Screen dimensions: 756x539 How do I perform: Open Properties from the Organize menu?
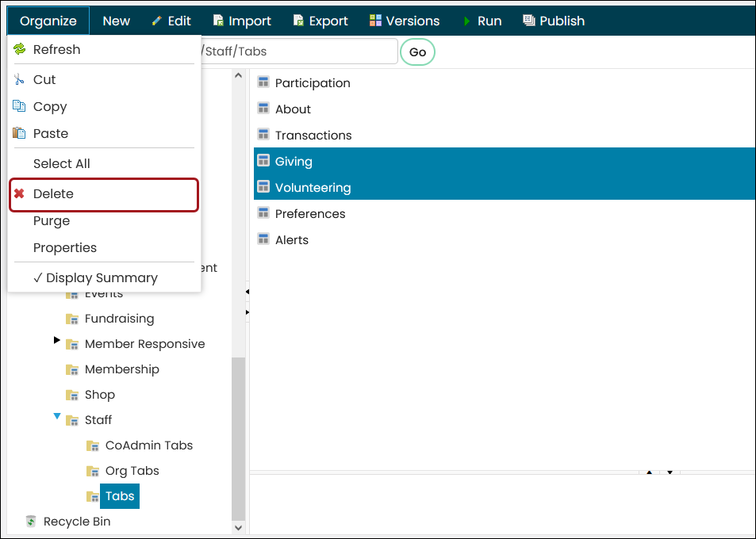pos(64,247)
